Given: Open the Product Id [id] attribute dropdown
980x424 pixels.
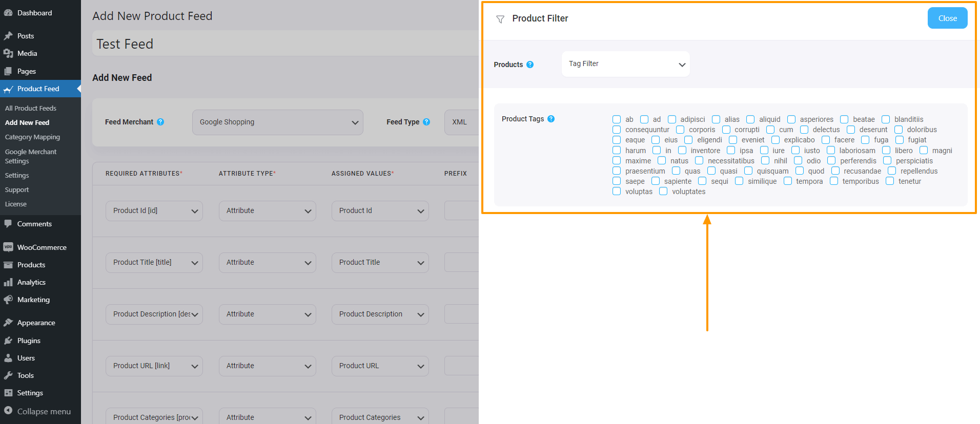Looking at the screenshot, I should coord(154,211).
